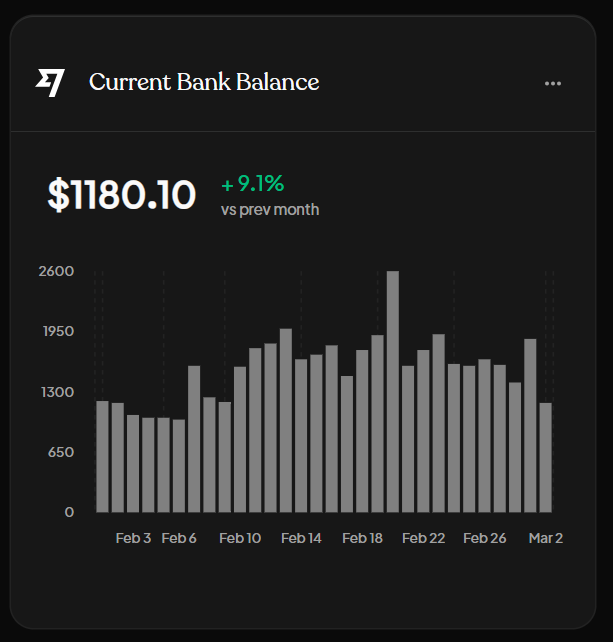Viewport: 613px width, 642px height.
Task: Click the Current Bank Balance title
Action: 204,82
